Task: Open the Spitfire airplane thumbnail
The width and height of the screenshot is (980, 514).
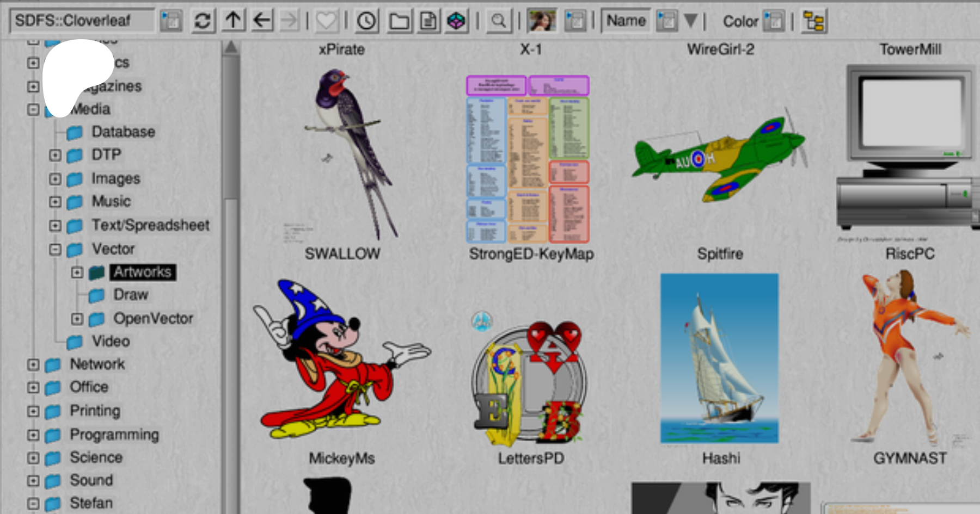Action: coord(720,158)
